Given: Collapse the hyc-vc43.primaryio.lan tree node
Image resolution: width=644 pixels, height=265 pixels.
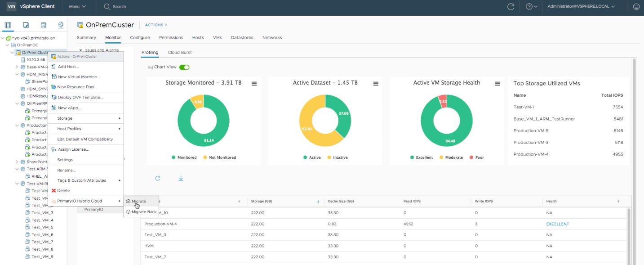Looking at the screenshot, I should coord(3,38).
